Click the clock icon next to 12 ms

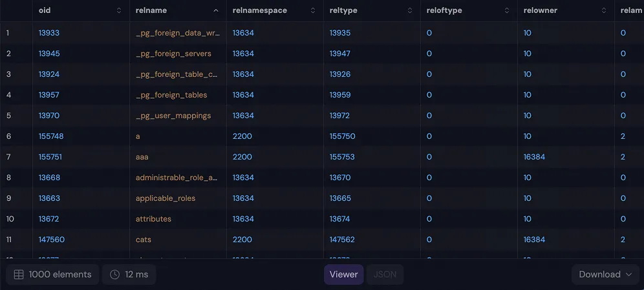[x=114, y=274]
